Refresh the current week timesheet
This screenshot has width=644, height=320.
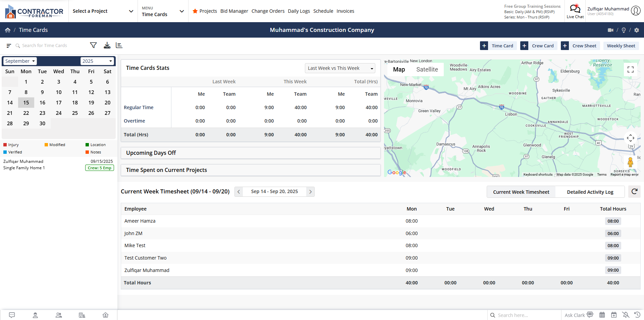click(x=634, y=191)
